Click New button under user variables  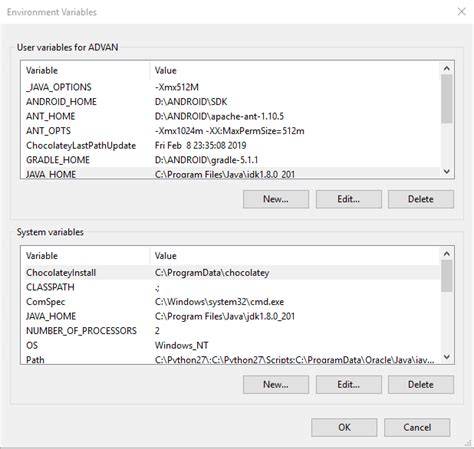276,199
